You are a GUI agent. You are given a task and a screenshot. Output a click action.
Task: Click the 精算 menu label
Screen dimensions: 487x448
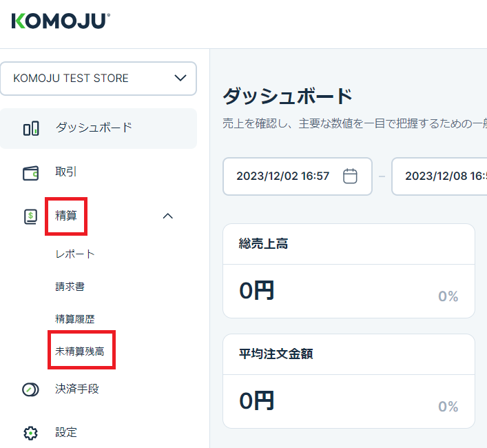pyautogui.click(x=66, y=216)
